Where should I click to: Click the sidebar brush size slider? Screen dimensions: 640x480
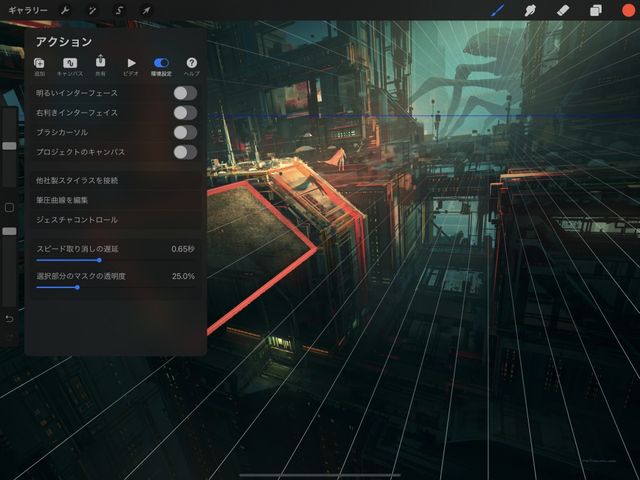click(x=9, y=146)
